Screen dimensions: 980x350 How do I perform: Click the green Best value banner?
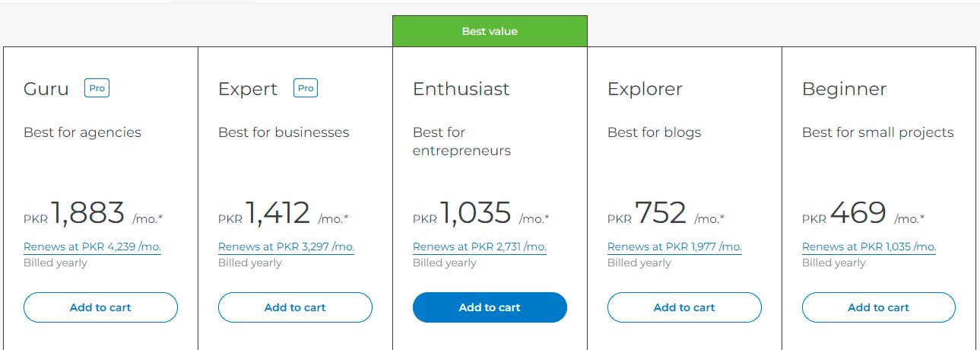(x=490, y=31)
